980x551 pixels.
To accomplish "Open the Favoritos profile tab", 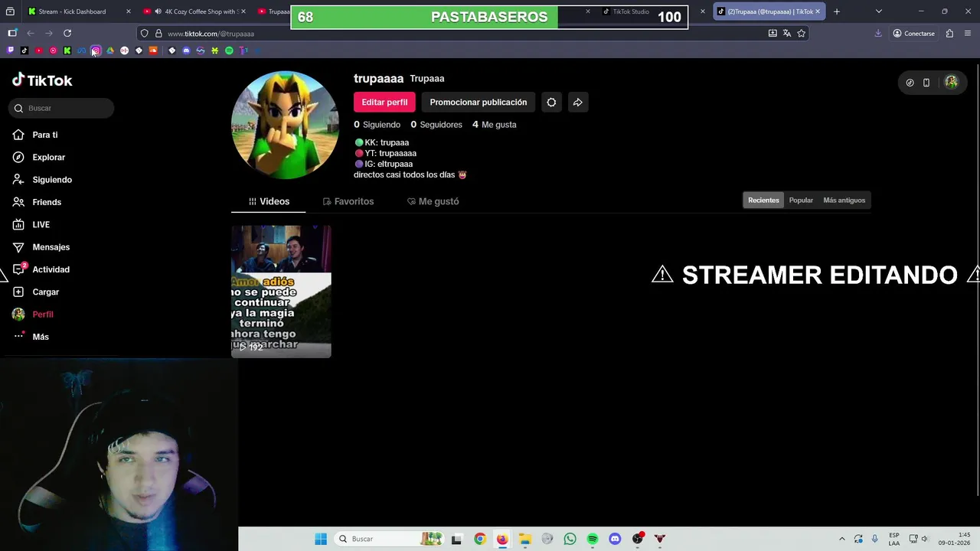I will click(348, 201).
